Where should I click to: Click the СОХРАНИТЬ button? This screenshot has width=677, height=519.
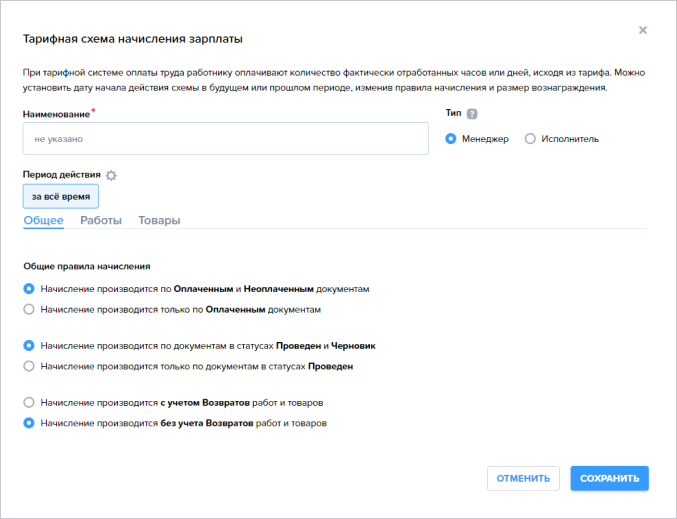(x=610, y=478)
